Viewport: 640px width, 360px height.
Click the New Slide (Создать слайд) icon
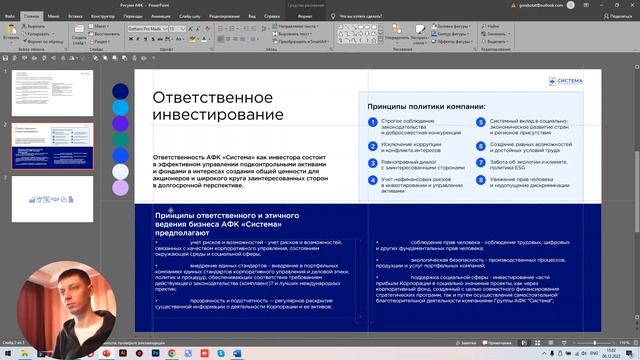[79, 29]
